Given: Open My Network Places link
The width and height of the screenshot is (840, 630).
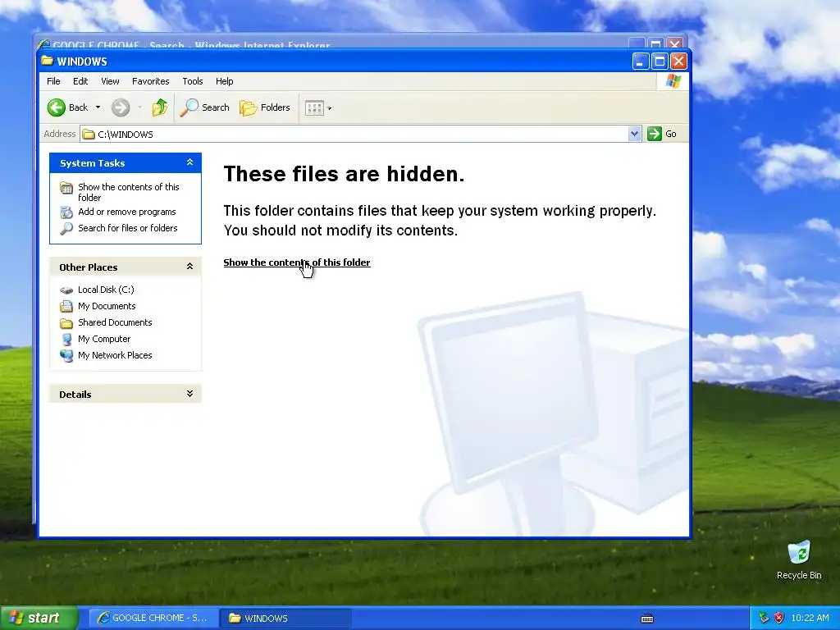Looking at the screenshot, I should pyautogui.click(x=115, y=355).
